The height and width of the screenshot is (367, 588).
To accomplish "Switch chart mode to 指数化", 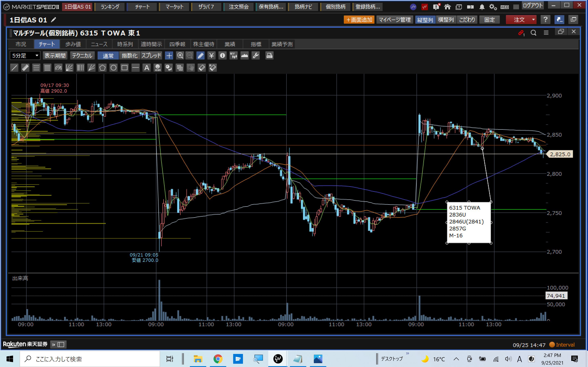I will (x=129, y=56).
